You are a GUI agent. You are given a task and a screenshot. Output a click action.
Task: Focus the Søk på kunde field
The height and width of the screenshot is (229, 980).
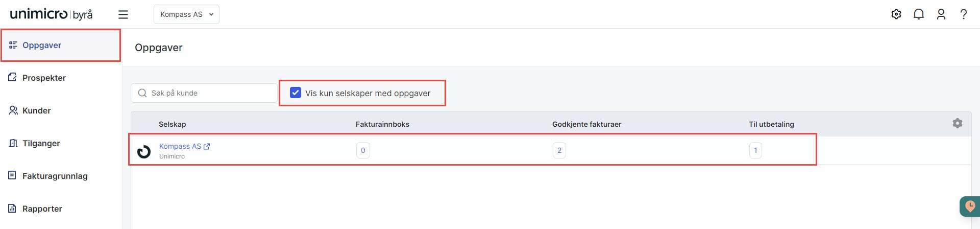[204, 93]
